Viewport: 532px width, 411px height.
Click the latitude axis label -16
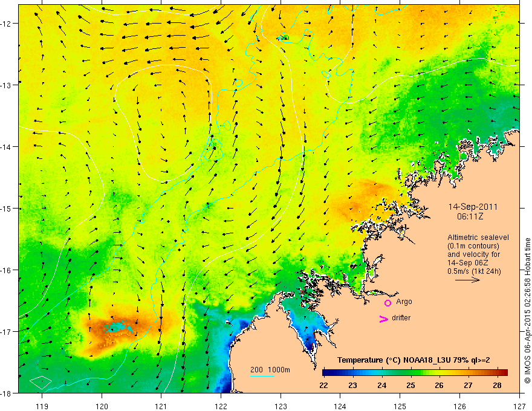[7, 270]
